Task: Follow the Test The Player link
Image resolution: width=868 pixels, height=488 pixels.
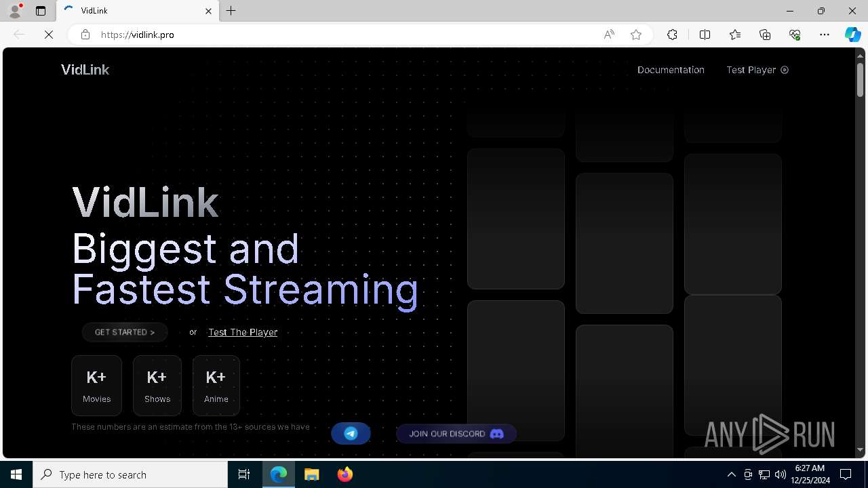Action: [243, 332]
